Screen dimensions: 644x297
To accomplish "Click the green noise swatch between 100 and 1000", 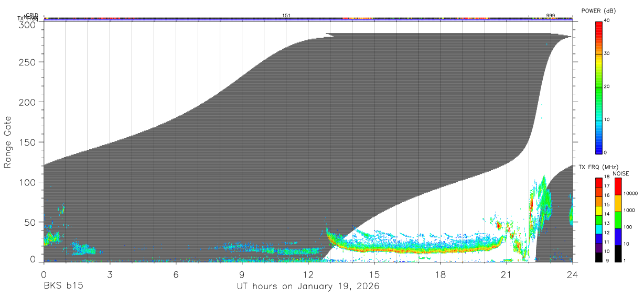I will 617,220.
